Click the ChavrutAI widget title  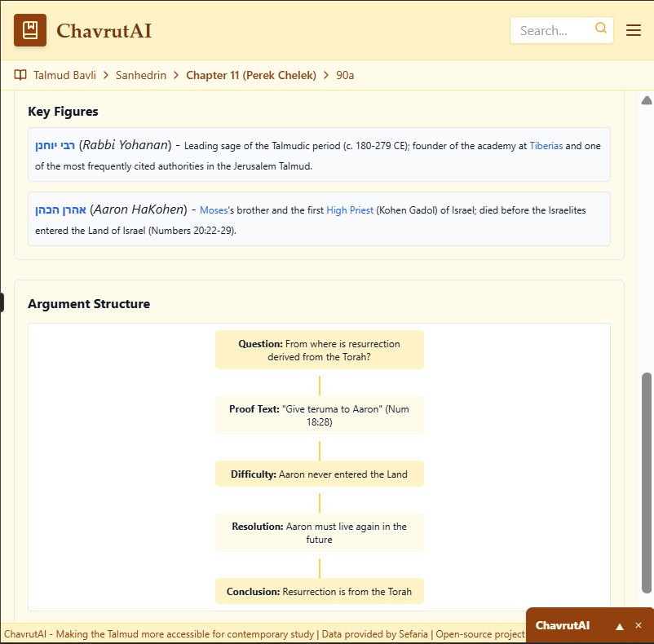pos(562,626)
